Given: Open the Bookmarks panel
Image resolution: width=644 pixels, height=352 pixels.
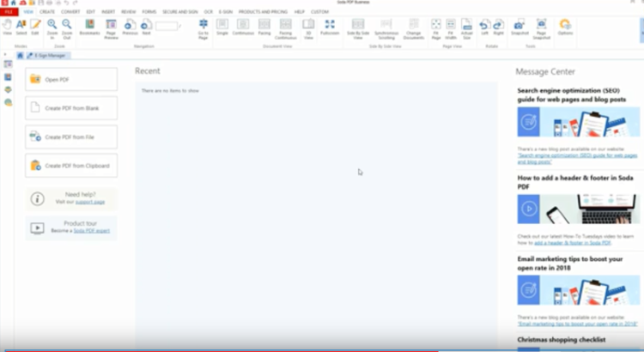Looking at the screenshot, I should point(89,27).
